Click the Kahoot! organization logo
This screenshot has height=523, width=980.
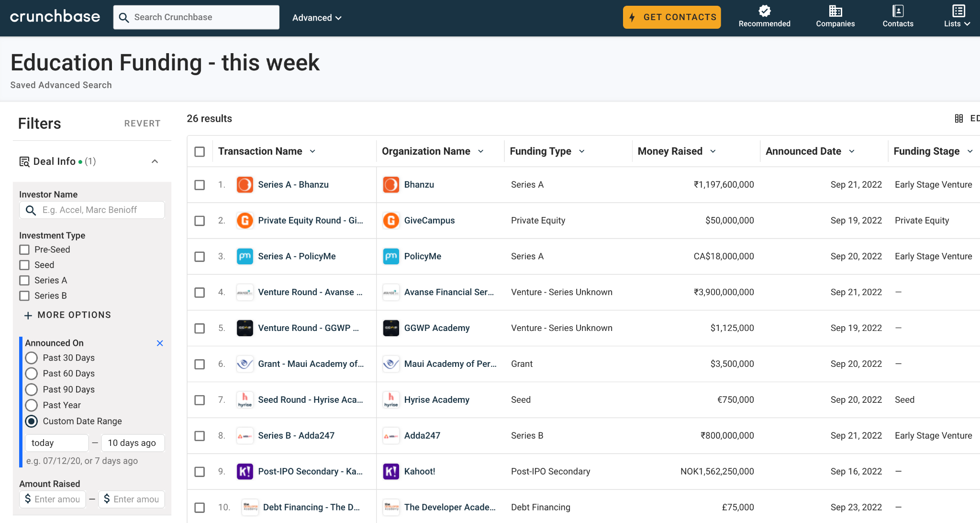[x=391, y=472]
